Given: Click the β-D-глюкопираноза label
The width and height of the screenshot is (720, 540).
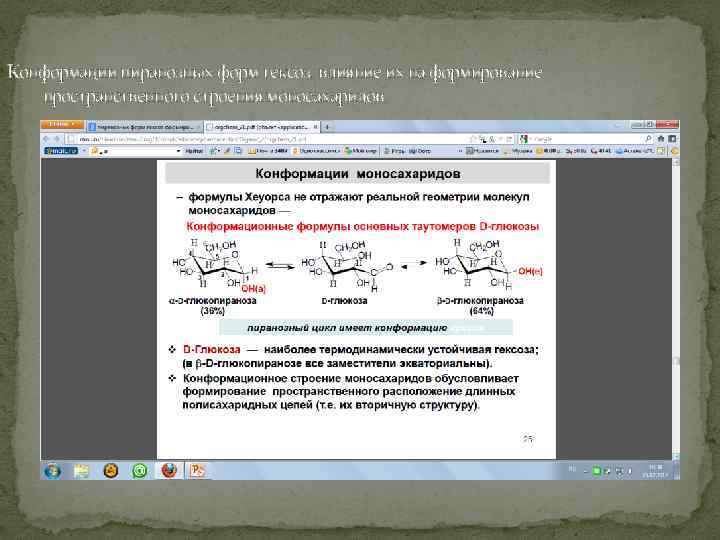Looking at the screenshot, I should [x=480, y=301].
